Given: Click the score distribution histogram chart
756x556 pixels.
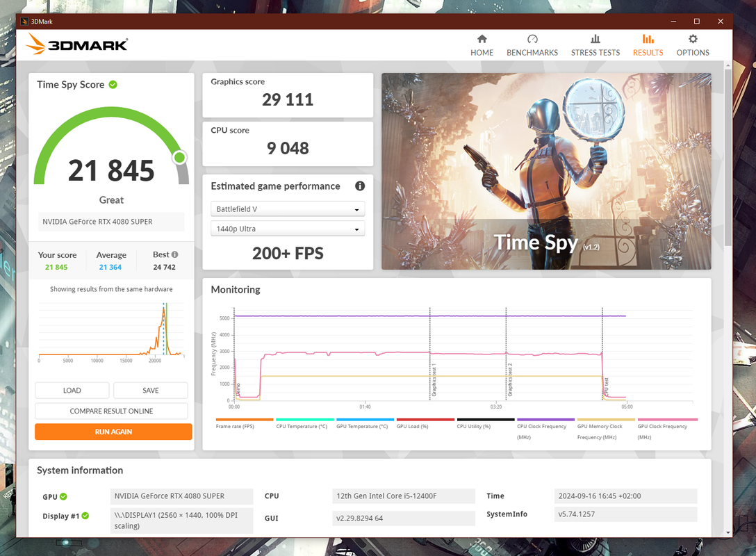Looking at the screenshot, I should pos(111,333).
